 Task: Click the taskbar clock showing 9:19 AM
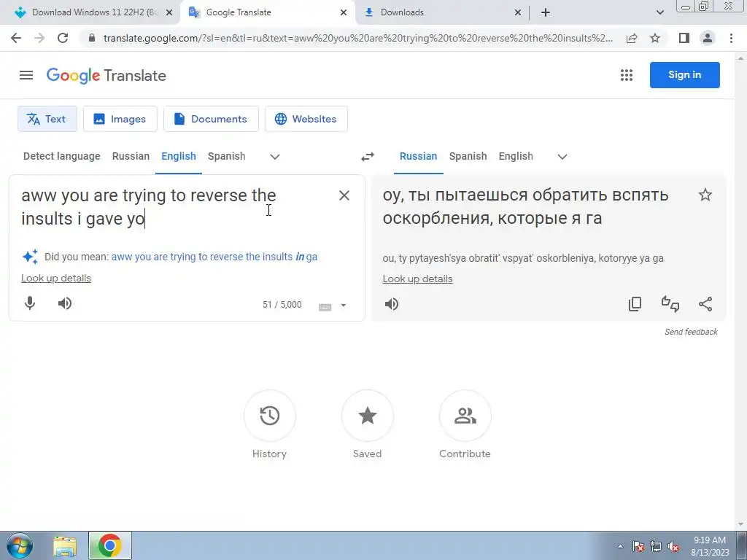pyautogui.click(x=710, y=546)
